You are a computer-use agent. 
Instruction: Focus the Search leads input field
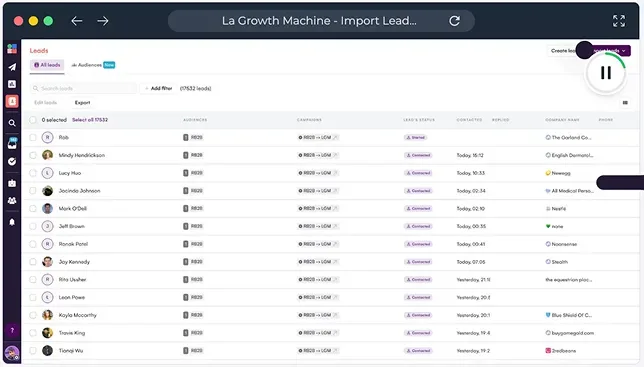[83, 88]
